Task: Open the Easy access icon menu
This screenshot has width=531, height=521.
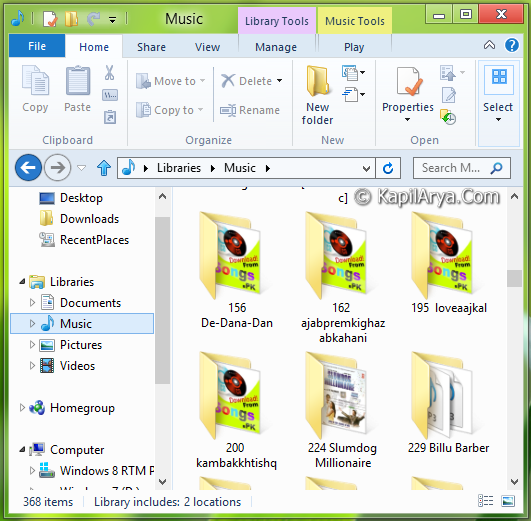Action: coord(353,95)
